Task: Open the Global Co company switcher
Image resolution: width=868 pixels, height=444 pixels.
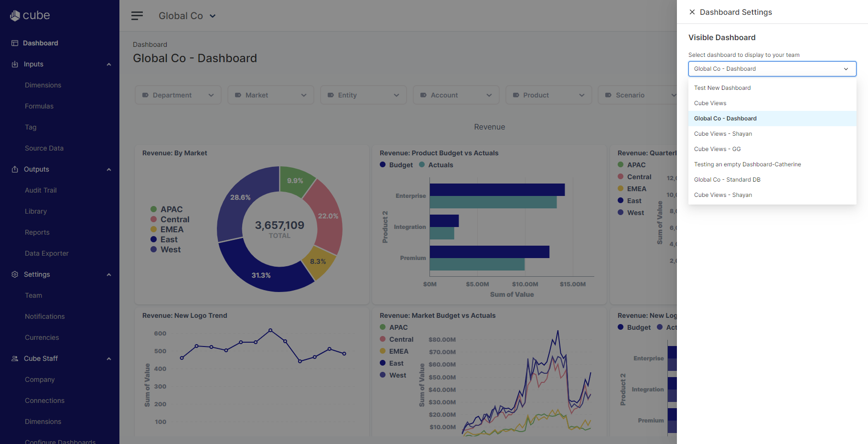Action: (187, 16)
